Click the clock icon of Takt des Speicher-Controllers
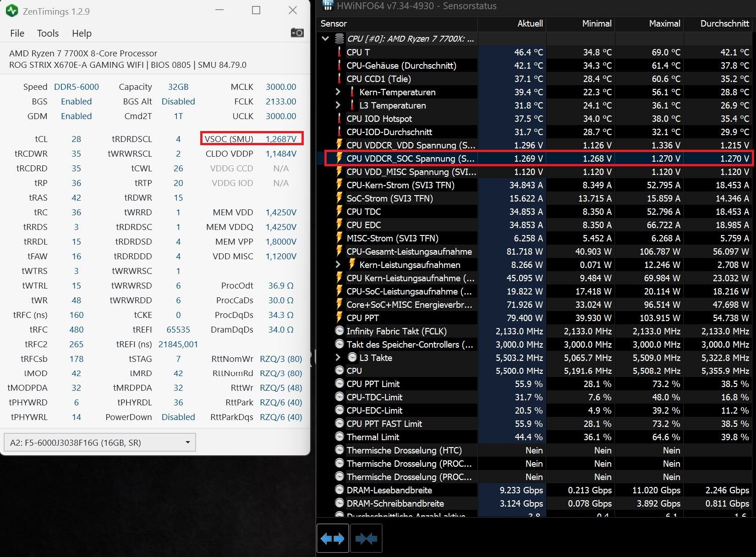Screen dimensions: 756x557 [x=340, y=344]
